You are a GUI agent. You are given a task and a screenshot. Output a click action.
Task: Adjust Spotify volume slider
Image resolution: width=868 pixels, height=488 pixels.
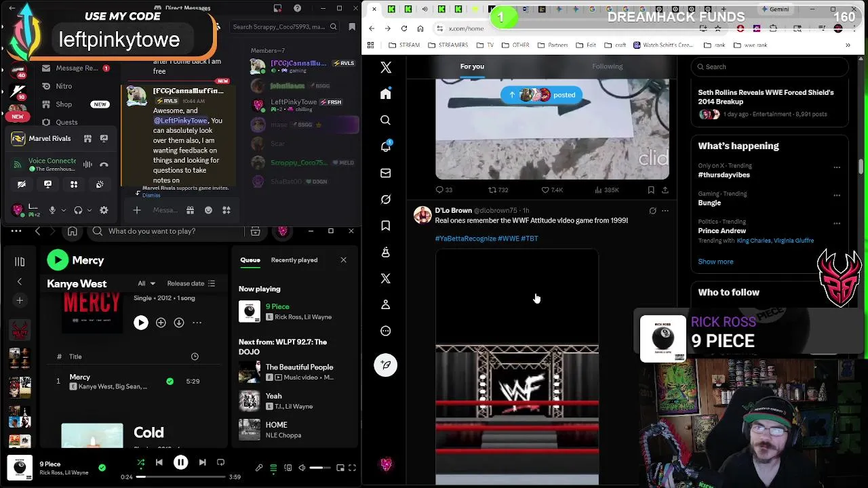tap(320, 468)
